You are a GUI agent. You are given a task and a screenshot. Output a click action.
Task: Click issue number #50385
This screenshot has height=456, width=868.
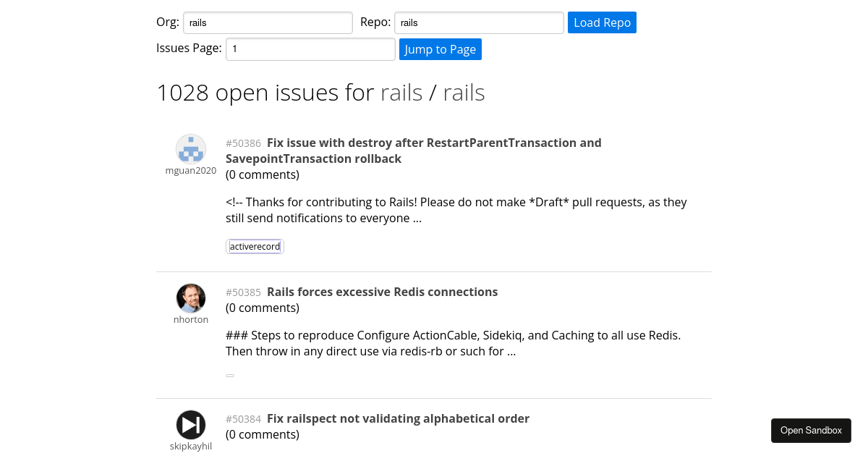point(243,292)
